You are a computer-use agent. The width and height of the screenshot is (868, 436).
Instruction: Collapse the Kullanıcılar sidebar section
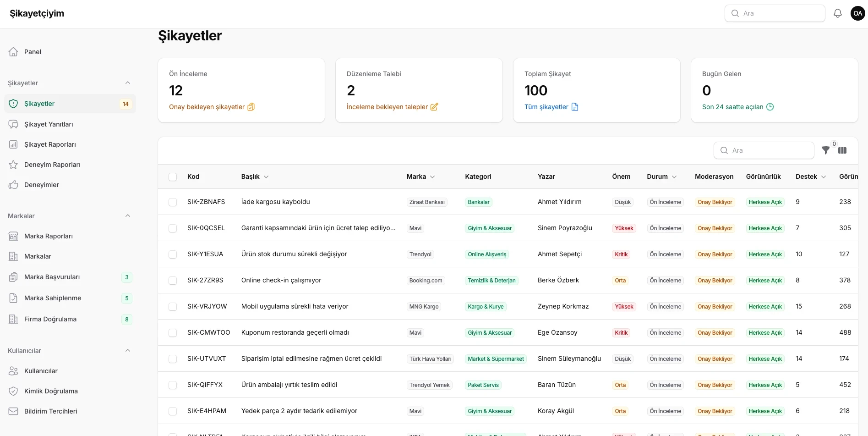click(x=128, y=351)
